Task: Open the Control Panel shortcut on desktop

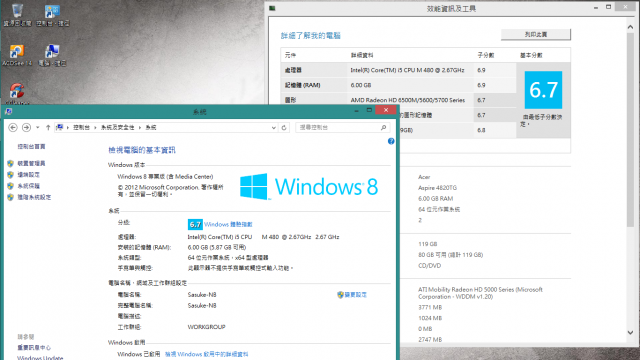Action: click(x=53, y=16)
